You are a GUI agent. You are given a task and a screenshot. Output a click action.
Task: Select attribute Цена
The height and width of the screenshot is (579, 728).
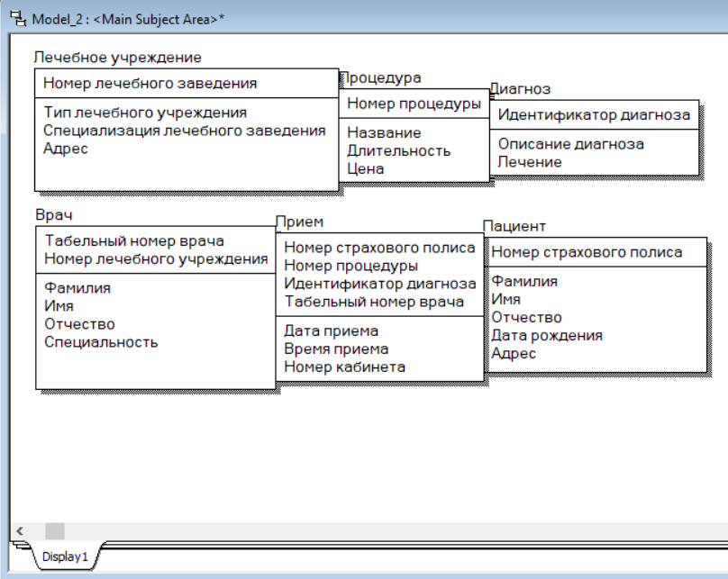tap(366, 169)
